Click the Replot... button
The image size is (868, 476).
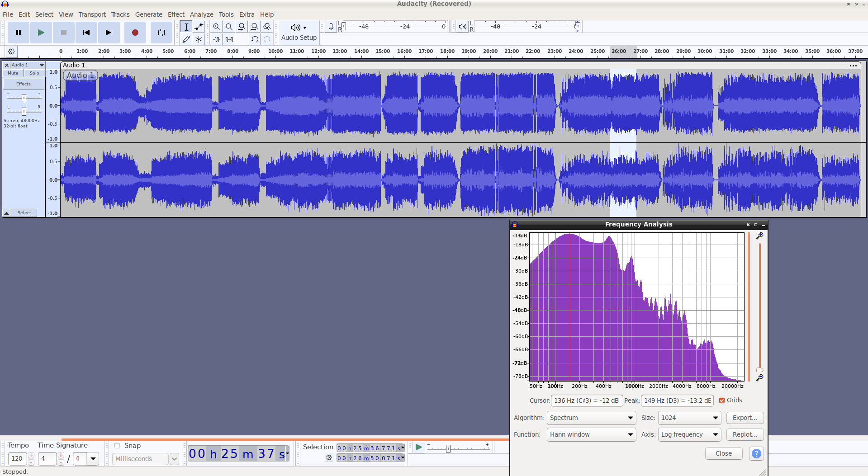click(745, 434)
